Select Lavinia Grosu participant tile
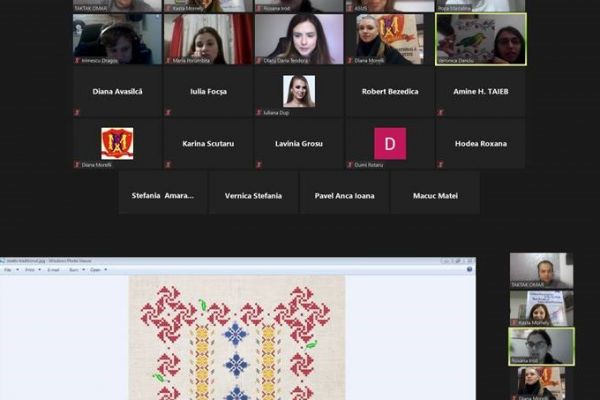The width and height of the screenshot is (600, 400). pos(299,144)
